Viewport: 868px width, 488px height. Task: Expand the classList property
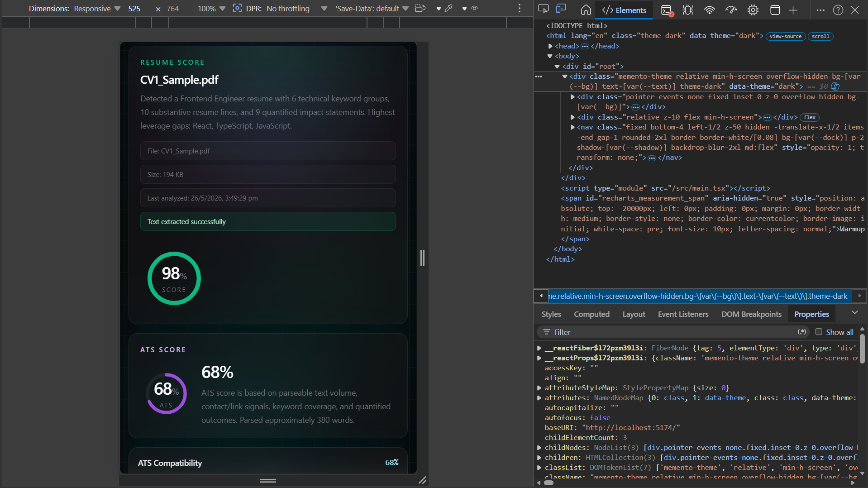pos(539,468)
